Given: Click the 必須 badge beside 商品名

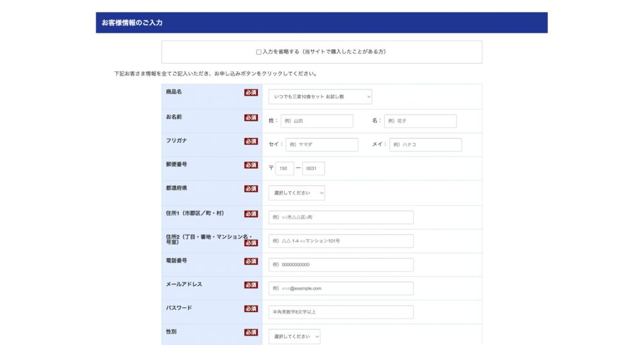Looking at the screenshot, I should click(x=251, y=93).
